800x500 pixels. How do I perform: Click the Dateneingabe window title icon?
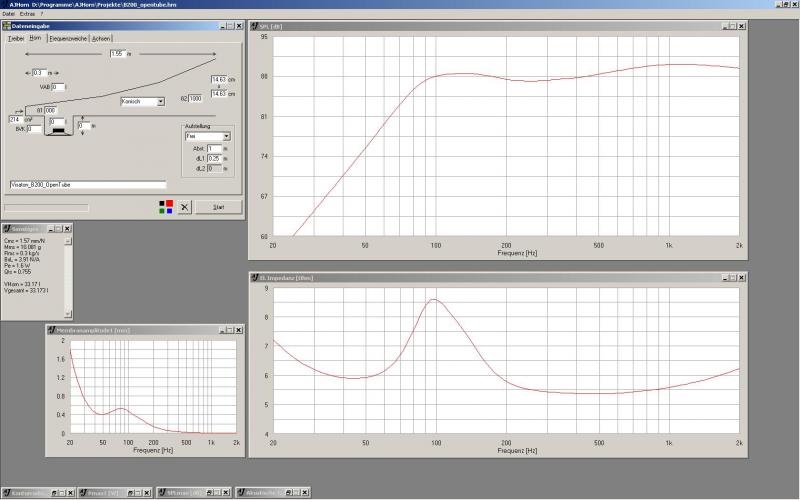(x=7, y=25)
